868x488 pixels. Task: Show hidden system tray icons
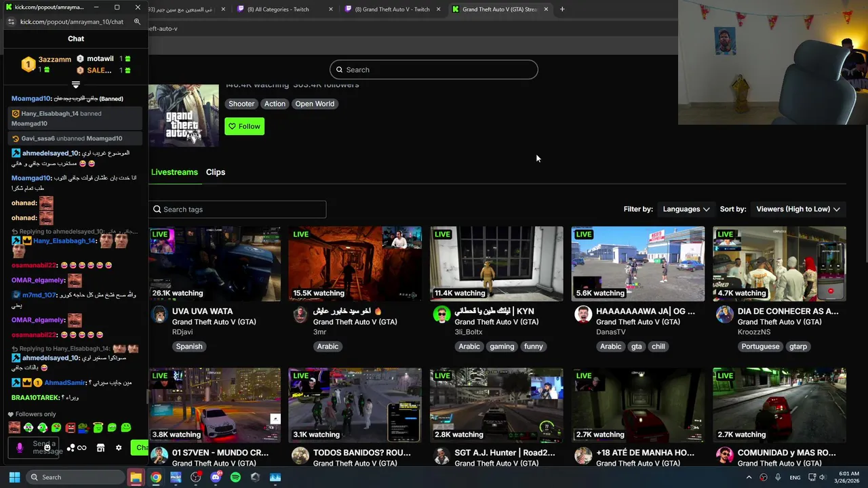click(x=749, y=477)
